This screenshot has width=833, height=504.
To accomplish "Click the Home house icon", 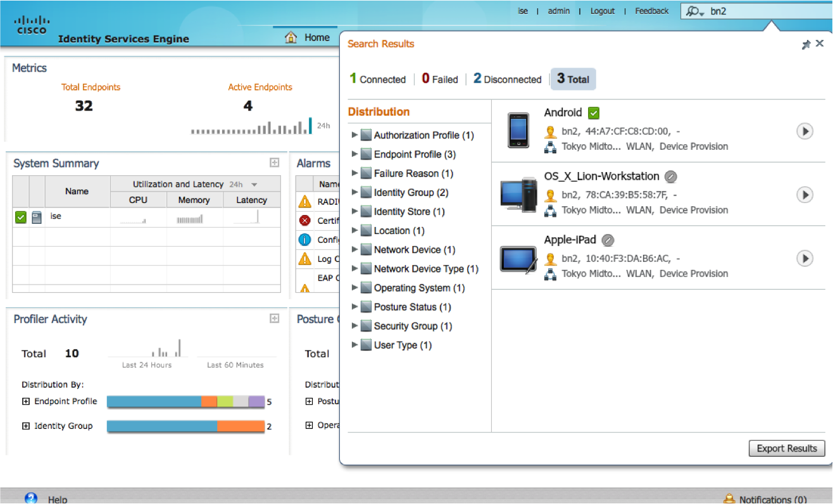I will (291, 37).
